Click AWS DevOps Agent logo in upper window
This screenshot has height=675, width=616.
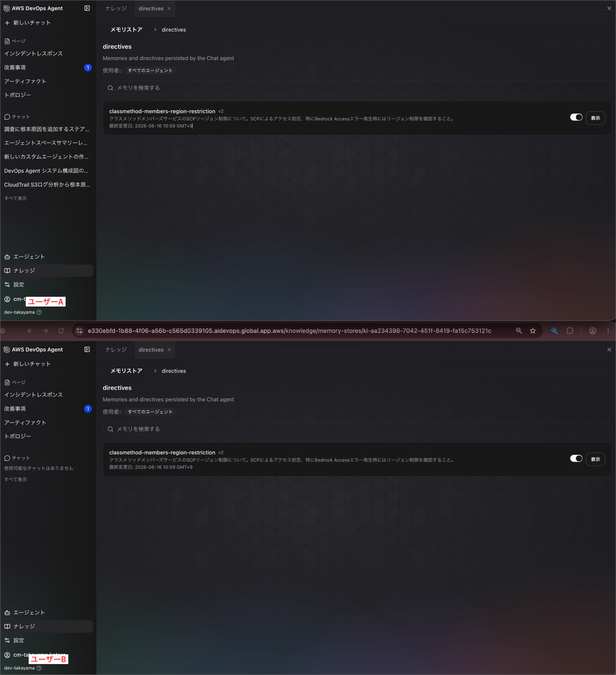point(7,8)
